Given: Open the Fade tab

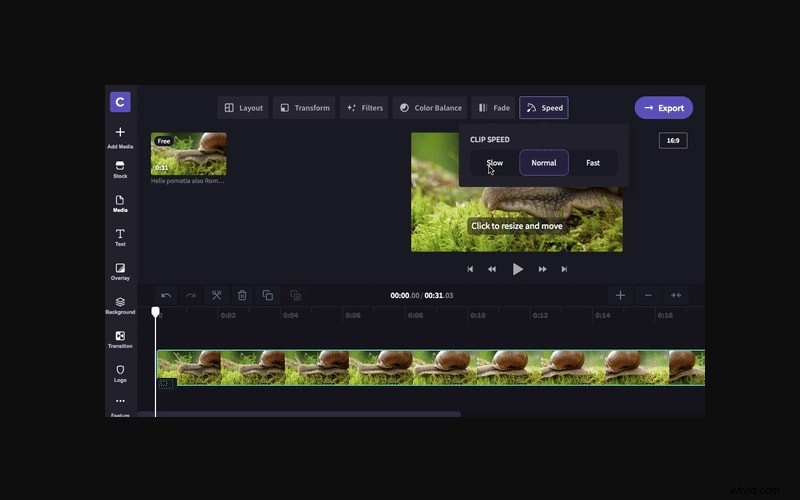Looking at the screenshot, I should point(494,108).
